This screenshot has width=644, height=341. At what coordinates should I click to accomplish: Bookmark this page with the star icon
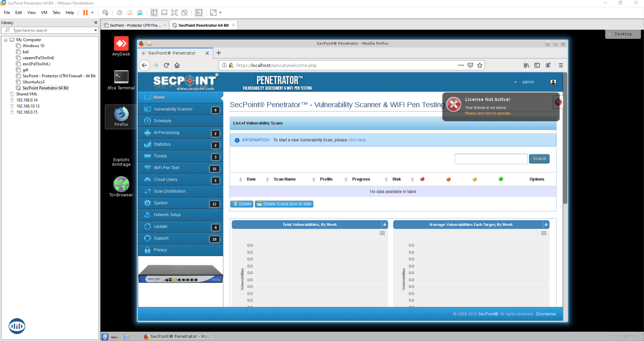(480, 65)
